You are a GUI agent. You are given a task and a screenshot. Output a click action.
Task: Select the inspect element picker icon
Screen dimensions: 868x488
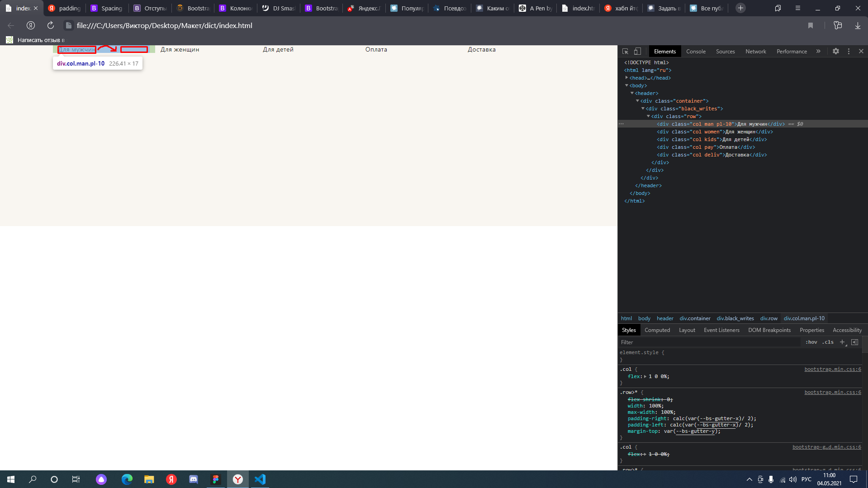[625, 52]
